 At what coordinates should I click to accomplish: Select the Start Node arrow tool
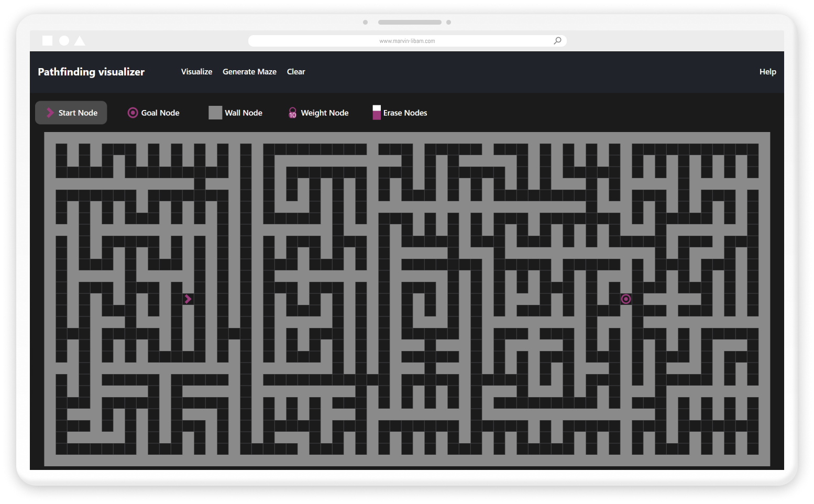pyautogui.click(x=71, y=113)
